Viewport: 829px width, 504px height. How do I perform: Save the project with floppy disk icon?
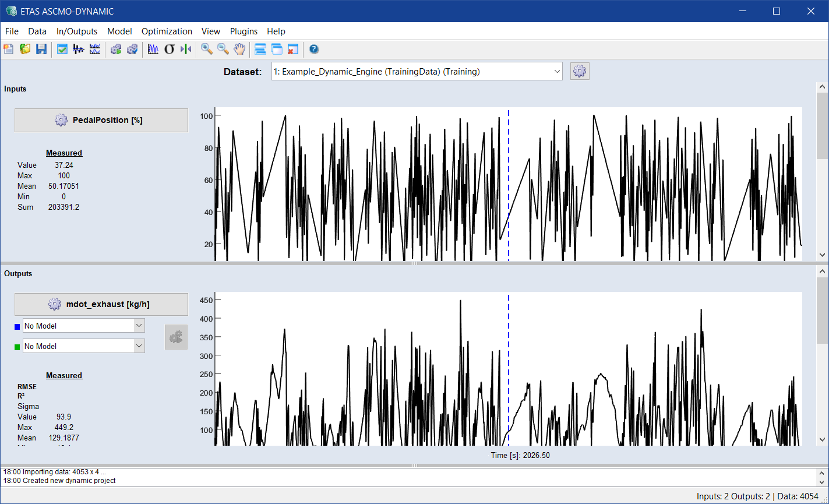[41, 50]
